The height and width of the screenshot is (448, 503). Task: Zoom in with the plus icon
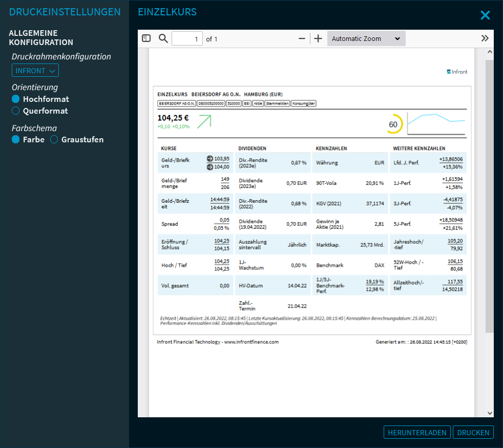click(x=318, y=38)
